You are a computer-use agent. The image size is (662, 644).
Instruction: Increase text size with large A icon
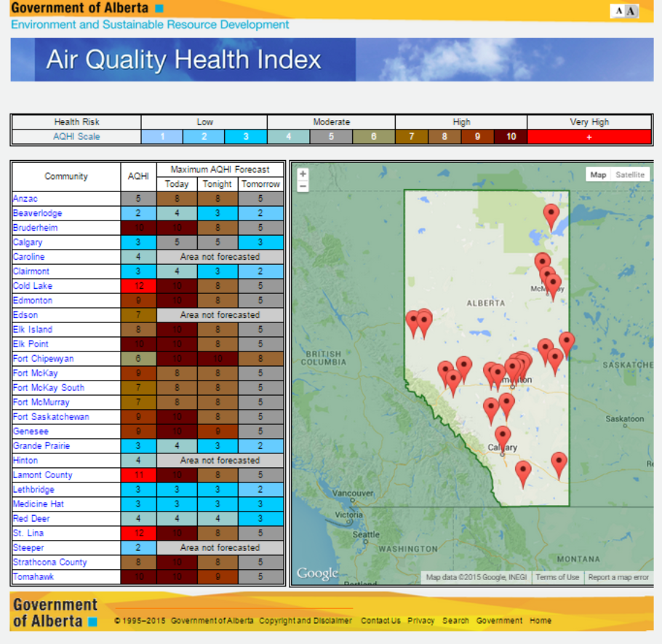(x=630, y=11)
